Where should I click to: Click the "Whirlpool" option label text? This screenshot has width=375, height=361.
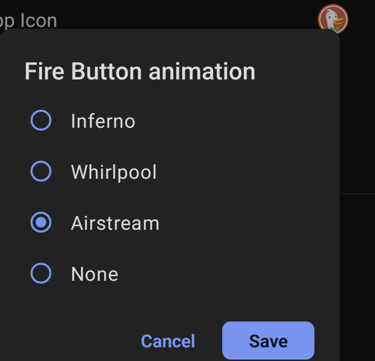coord(114,172)
